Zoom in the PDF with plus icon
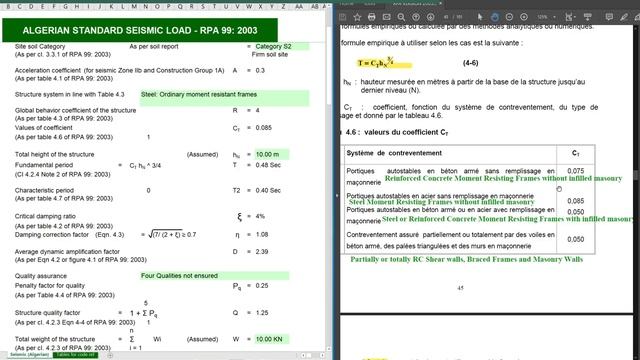The width and height of the screenshot is (640, 360). tap(524, 17)
